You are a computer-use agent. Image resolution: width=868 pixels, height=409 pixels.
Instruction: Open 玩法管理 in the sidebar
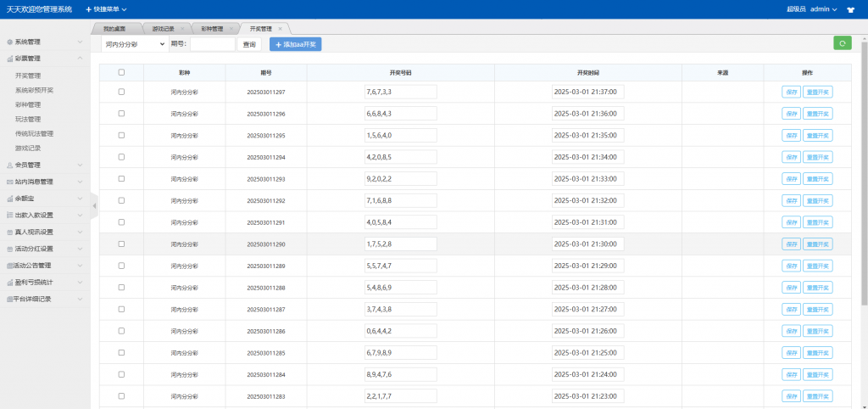[28, 119]
